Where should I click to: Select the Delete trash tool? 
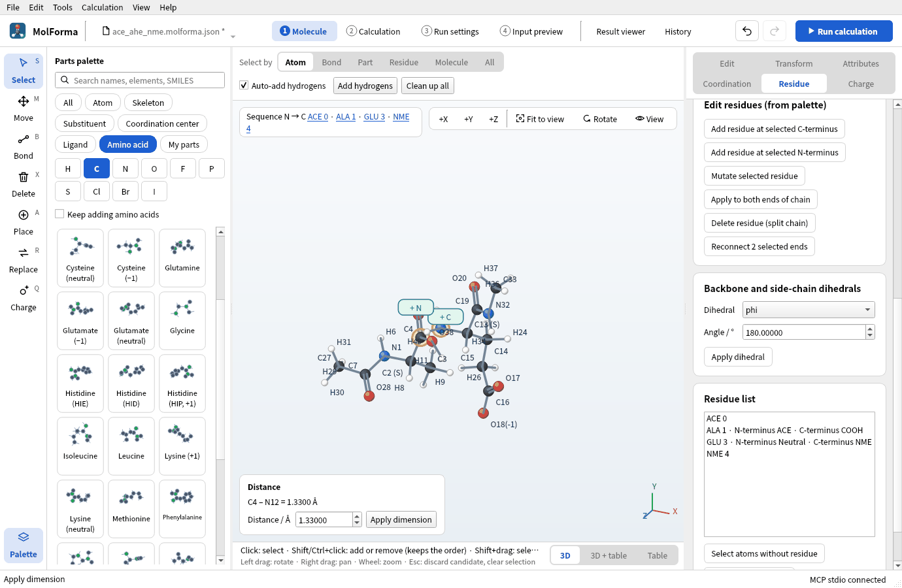point(24,184)
